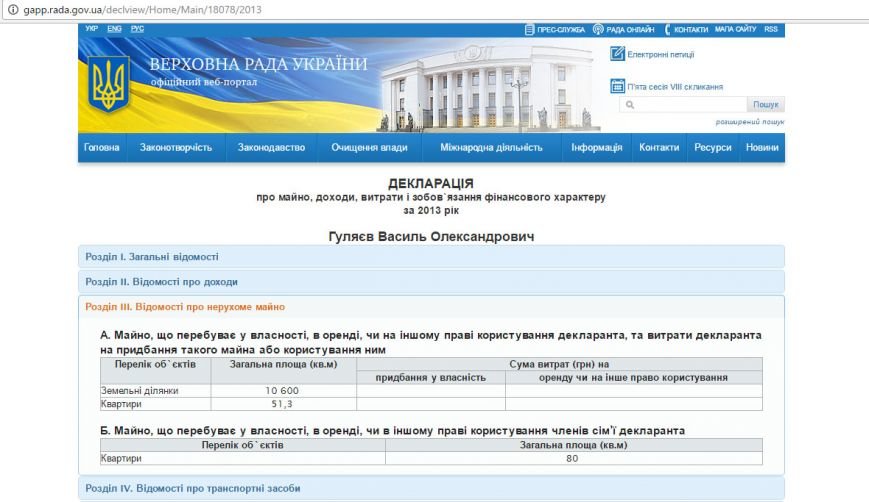Open the electronic petitions pencil icon

point(617,54)
